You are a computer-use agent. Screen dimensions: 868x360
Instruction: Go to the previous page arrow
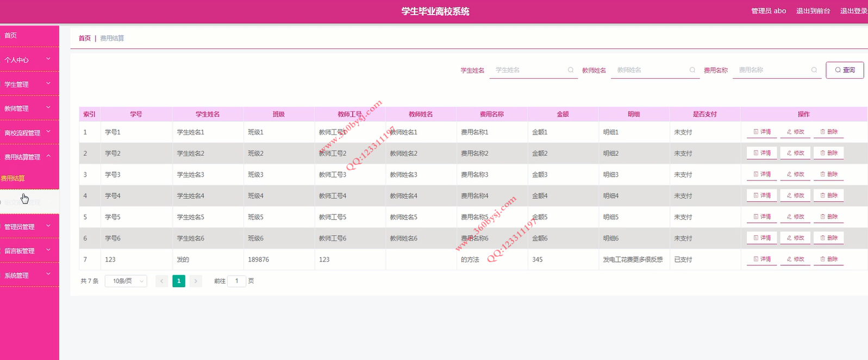161,281
